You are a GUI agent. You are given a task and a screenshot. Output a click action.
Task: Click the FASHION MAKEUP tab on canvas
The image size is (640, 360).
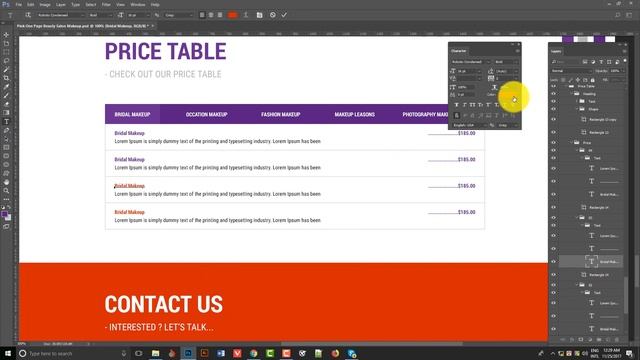[x=280, y=115]
